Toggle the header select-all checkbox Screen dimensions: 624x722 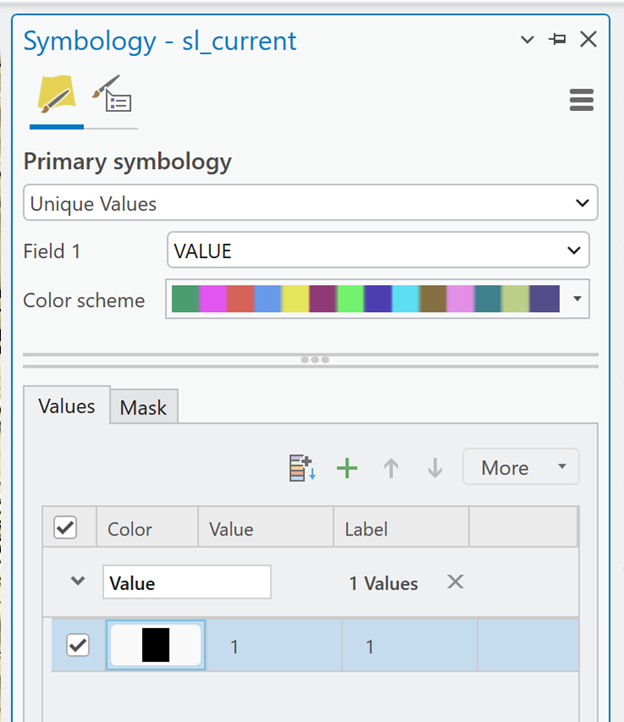click(65, 527)
